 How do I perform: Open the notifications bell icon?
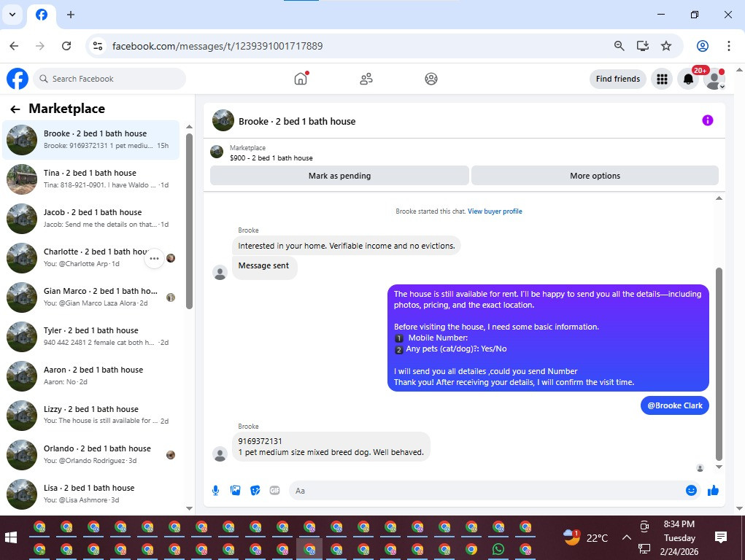688,79
